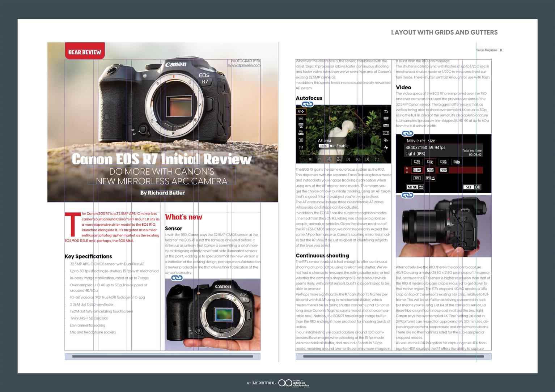This screenshot has height=392, width=555.
Task: Click the 3:2 aspect ratio icon
Action: pyautogui.click(x=301, y=147)
